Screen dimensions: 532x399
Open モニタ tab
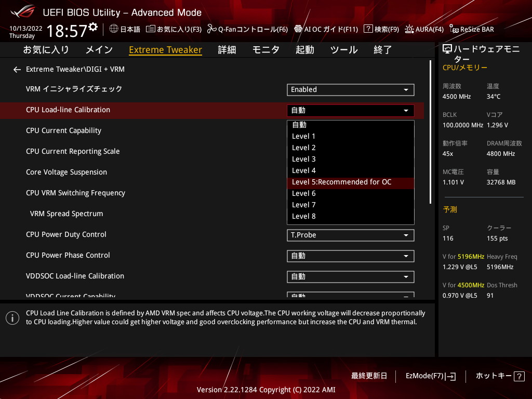pos(266,50)
